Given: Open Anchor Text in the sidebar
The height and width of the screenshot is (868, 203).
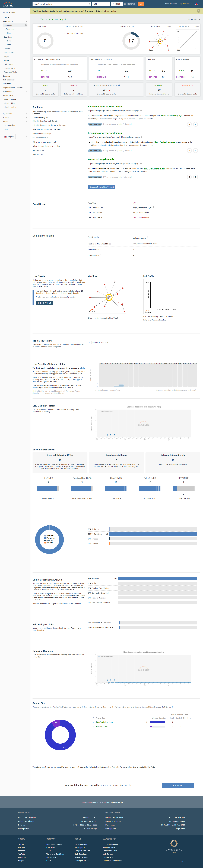Looking at the screenshot, I should click(x=9, y=53).
